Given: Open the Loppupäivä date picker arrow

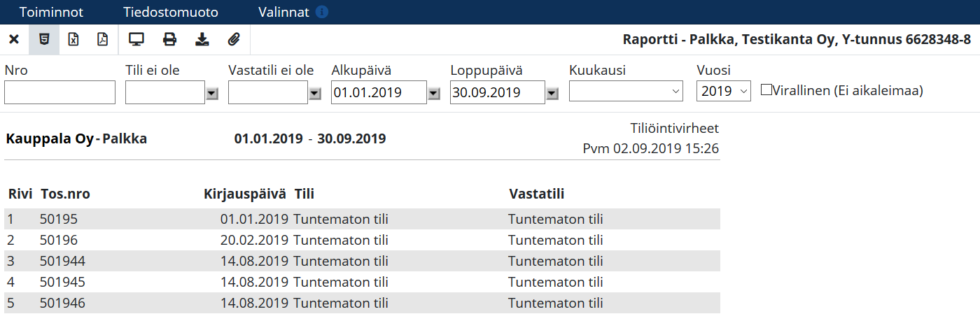Looking at the screenshot, I should click(x=552, y=93).
